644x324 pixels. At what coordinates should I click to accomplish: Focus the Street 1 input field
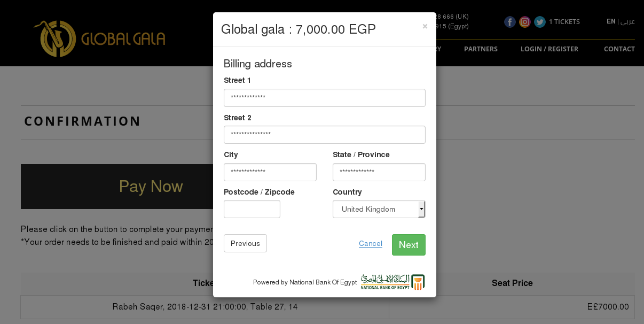325,98
